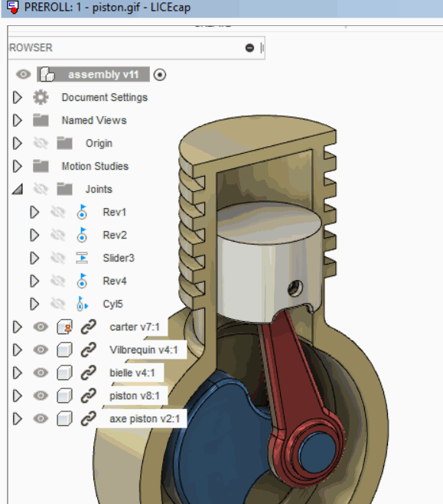Expand the Rev4 joint node
Viewport: 443px width, 504px height.
(x=34, y=281)
